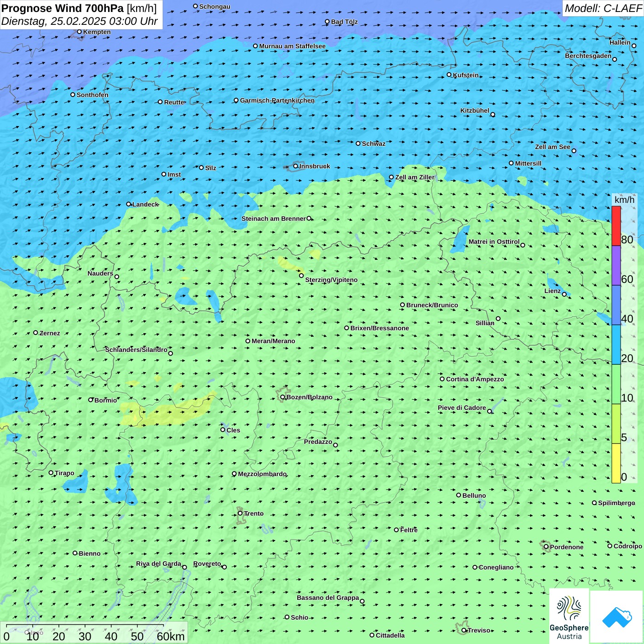Screen dimensions: 644x644
Task: Select the Landeck location marker
Action: click(129, 204)
